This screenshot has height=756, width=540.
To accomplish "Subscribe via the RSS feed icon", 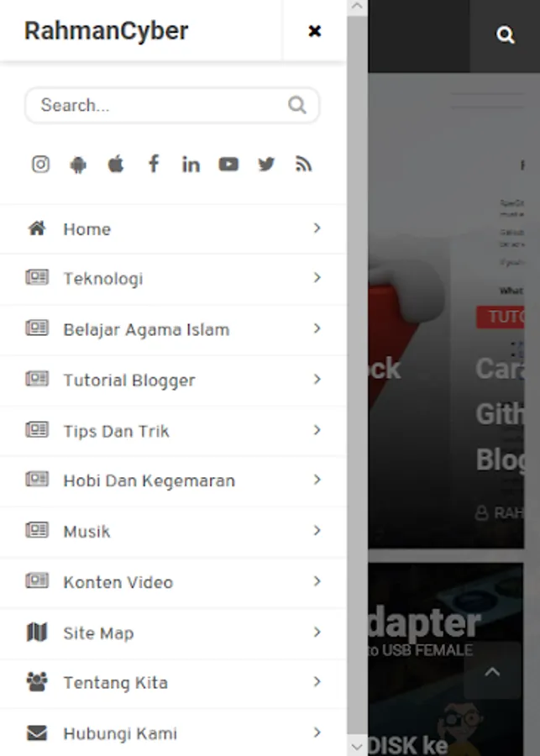I will (303, 165).
